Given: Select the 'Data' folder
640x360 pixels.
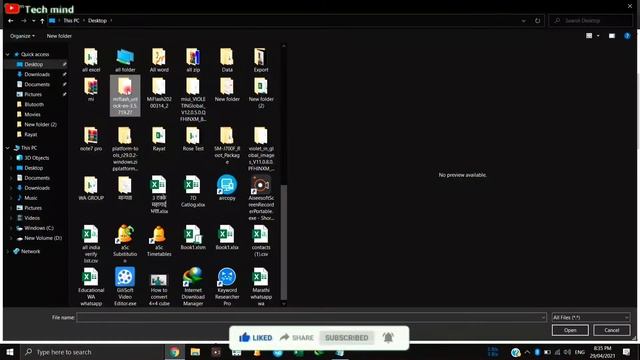Looking at the screenshot, I should pyautogui.click(x=227, y=60).
